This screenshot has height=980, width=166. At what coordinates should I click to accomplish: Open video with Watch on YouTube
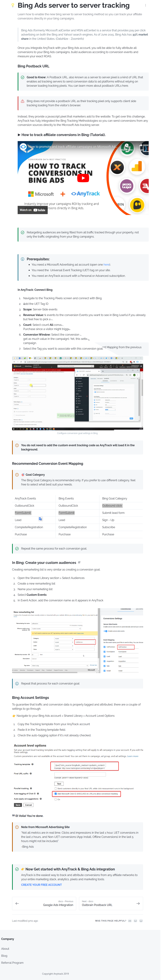(x=33, y=210)
